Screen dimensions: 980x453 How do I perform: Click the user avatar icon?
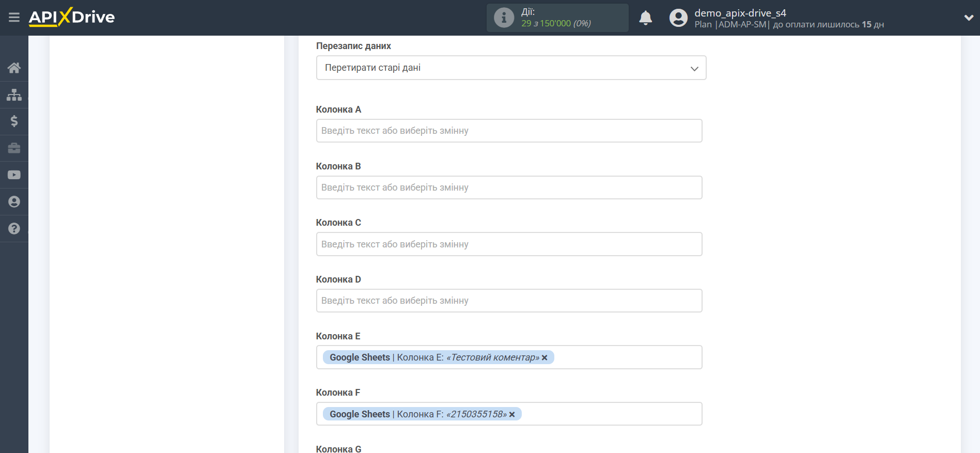coord(678,18)
